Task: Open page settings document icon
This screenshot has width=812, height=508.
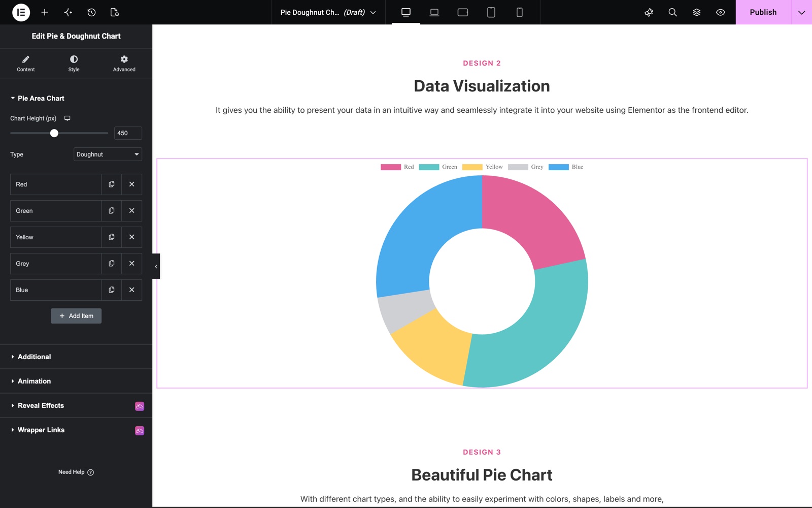Action: click(x=115, y=12)
